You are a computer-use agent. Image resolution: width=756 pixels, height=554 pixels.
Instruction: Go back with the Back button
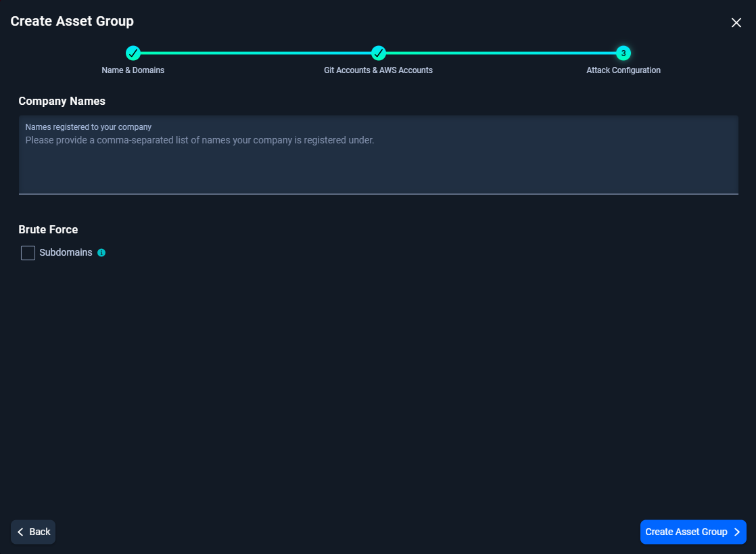pyautogui.click(x=33, y=532)
